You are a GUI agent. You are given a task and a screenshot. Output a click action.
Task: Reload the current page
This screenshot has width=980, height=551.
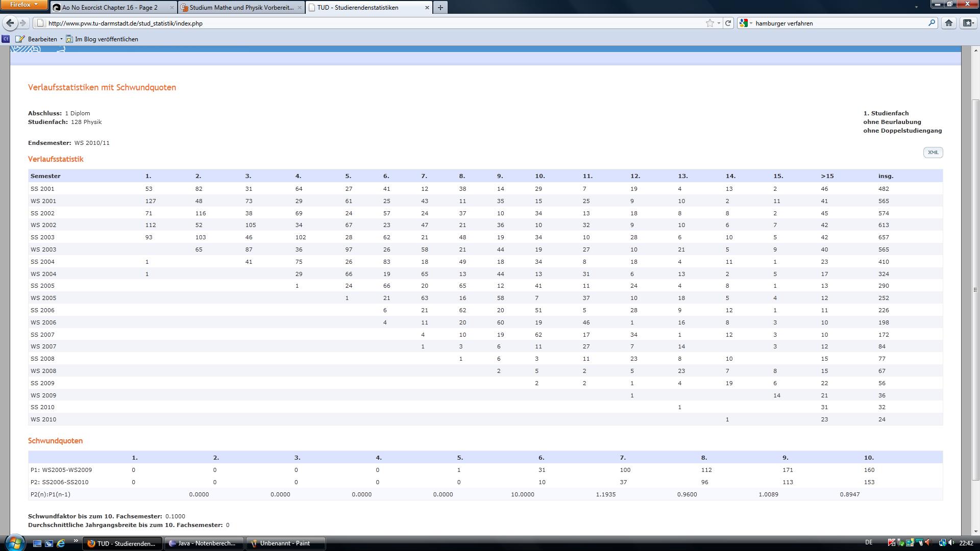pos(728,23)
